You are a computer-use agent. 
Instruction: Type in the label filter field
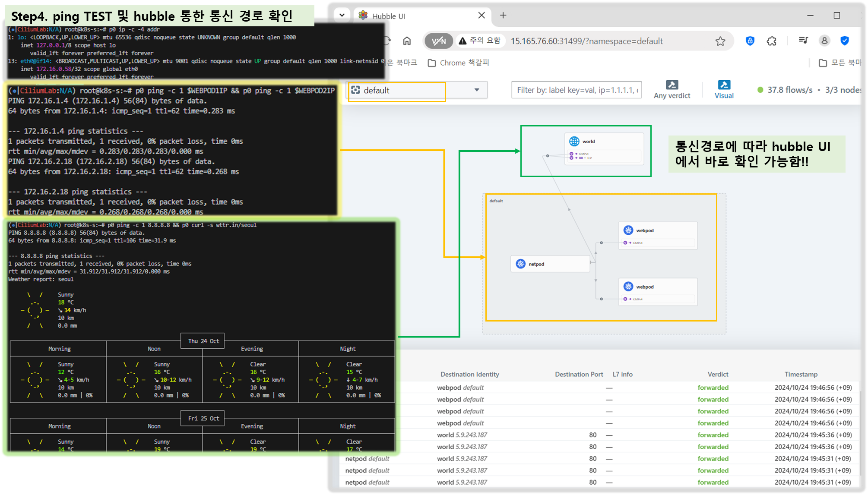[x=576, y=90]
